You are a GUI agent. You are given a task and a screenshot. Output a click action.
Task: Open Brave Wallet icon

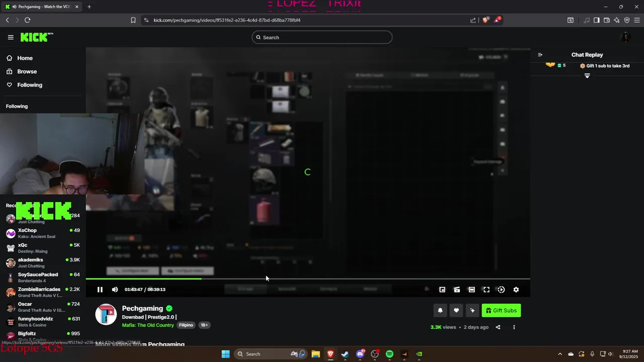click(x=607, y=20)
